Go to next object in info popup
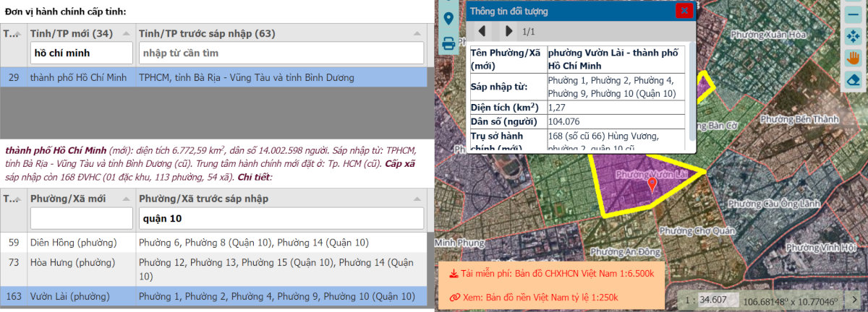Screen dimensions: 868x312 [x=509, y=31]
